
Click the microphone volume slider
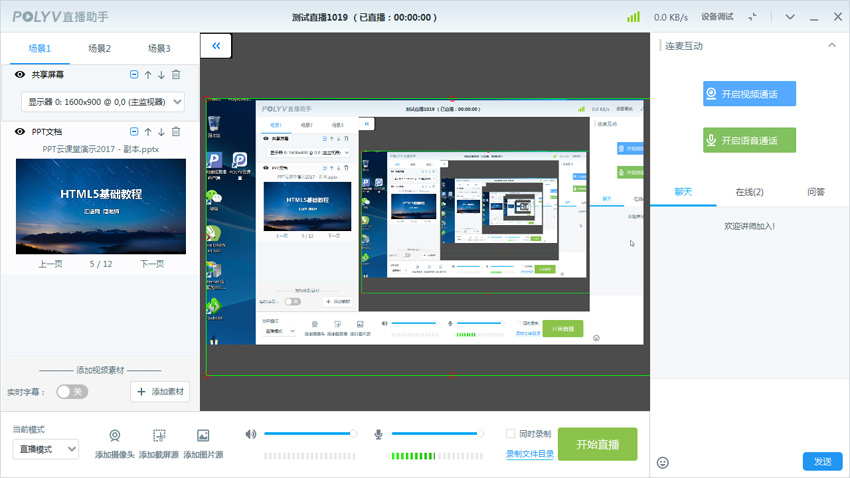coord(436,434)
